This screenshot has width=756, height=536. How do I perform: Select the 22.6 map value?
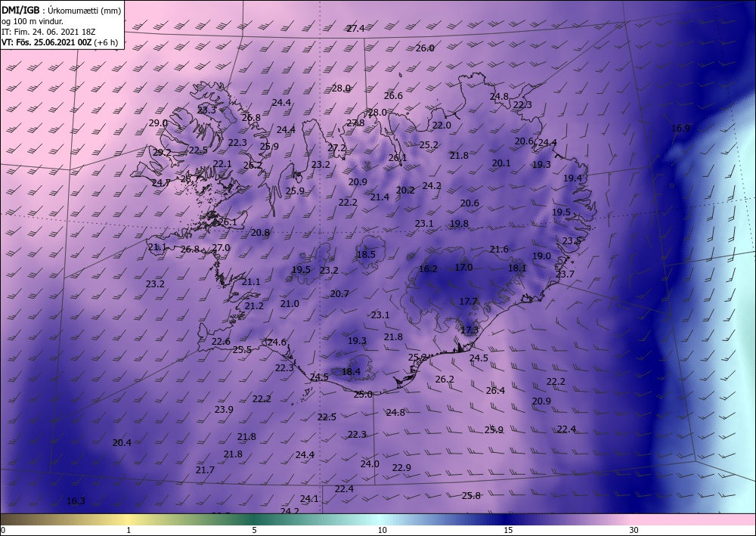[x=221, y=342]
